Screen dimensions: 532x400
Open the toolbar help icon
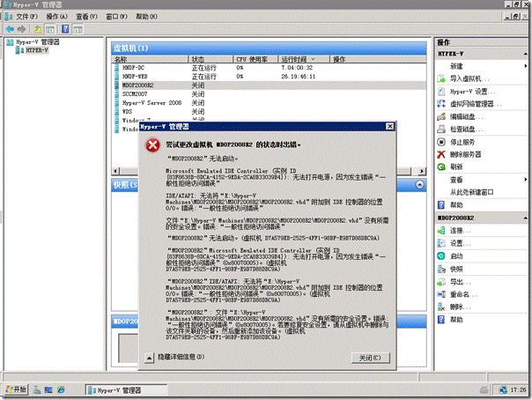[65, 29]
